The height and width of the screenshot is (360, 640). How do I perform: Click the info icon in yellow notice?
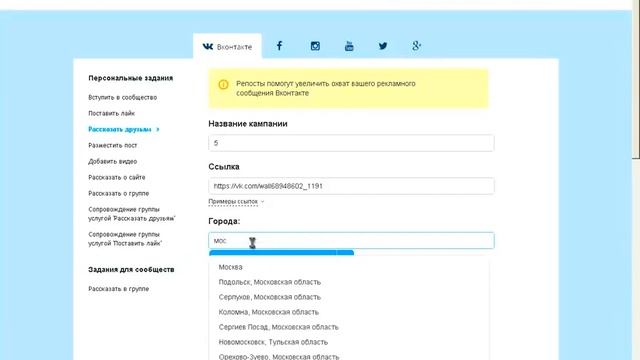223,84
